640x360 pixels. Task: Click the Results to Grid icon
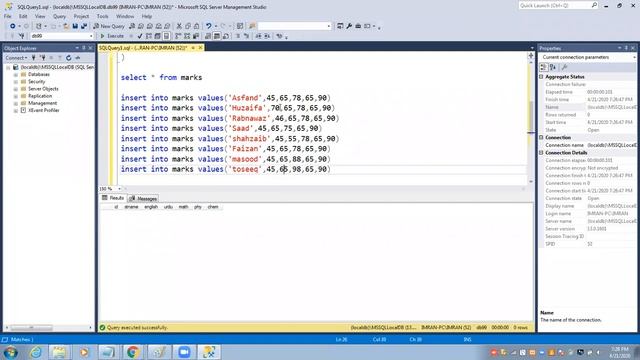click(217, 36)
